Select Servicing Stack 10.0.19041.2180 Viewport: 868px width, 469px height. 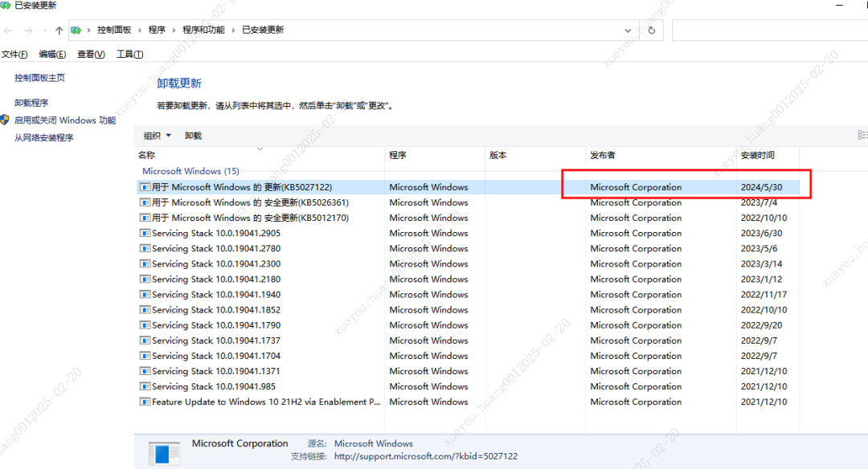click(x=468, y=279)
